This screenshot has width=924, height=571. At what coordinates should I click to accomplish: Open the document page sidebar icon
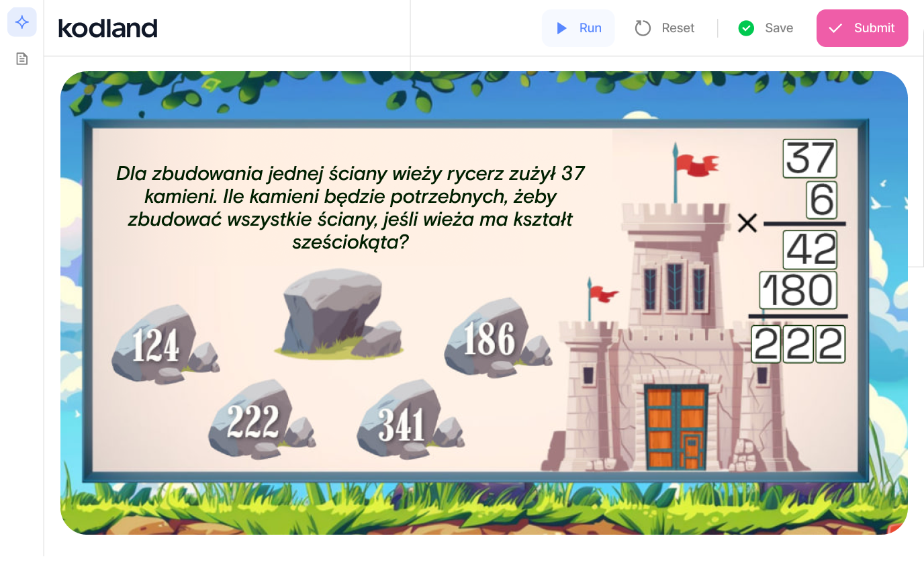[22, 59]
